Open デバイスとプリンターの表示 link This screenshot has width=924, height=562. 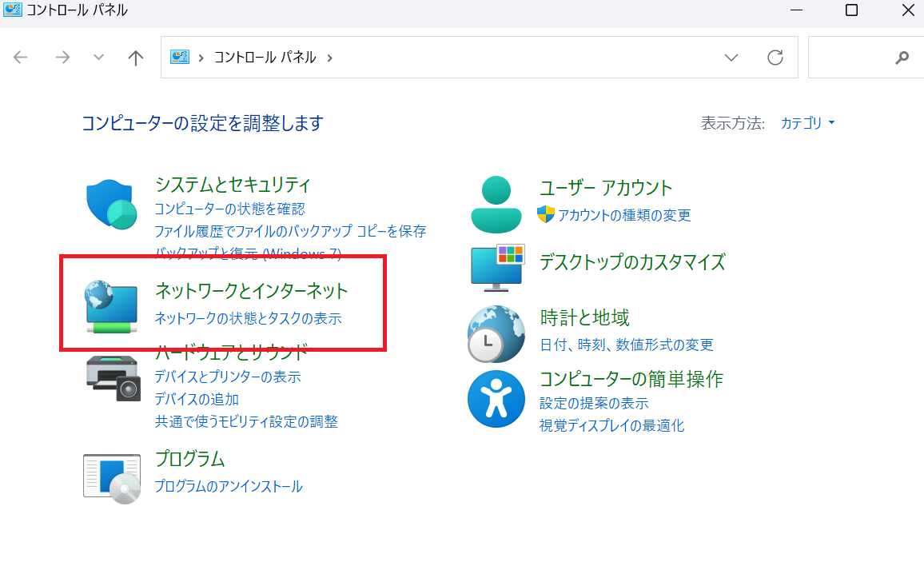pos(228,377)
